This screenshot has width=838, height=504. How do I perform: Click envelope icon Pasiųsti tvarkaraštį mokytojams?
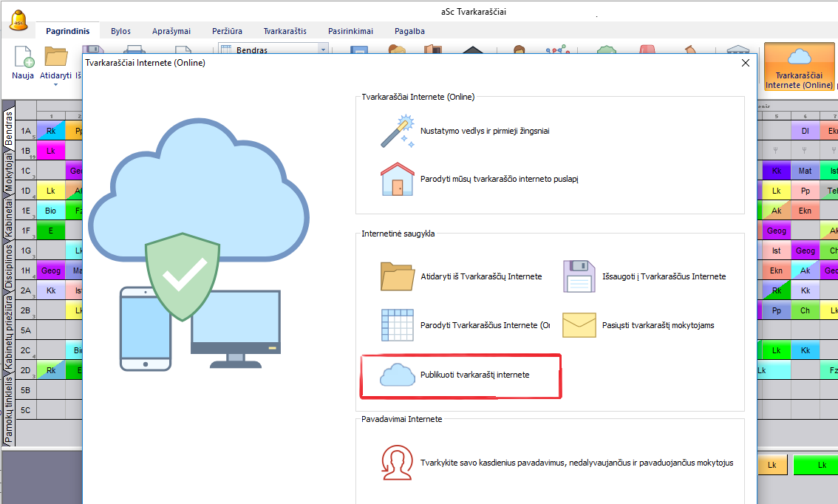click(579, 324)
